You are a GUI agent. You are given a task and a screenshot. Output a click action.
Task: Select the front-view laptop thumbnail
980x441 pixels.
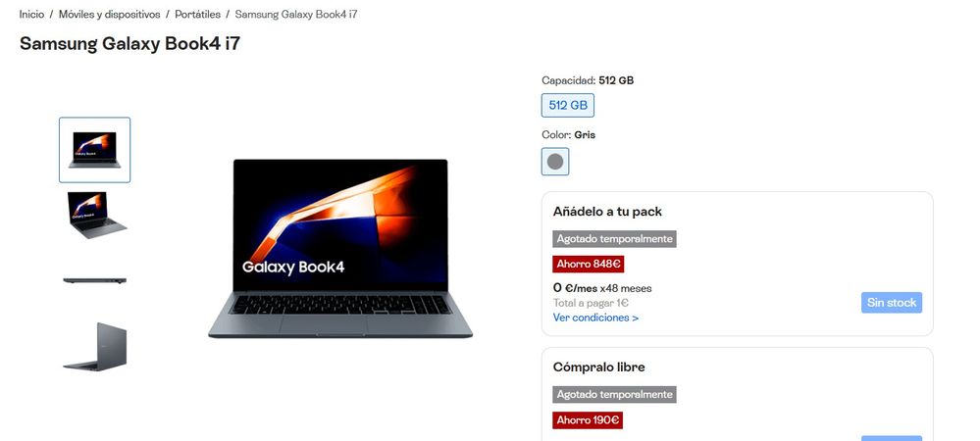95,150
